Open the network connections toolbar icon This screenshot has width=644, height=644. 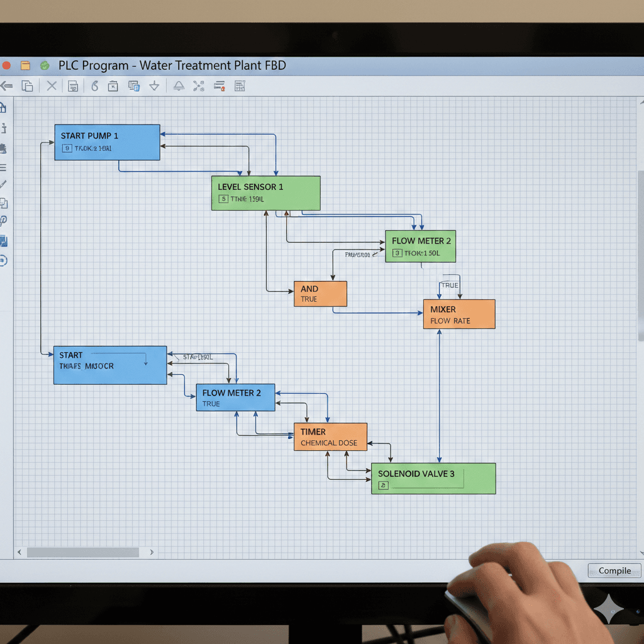coord(198,86)
